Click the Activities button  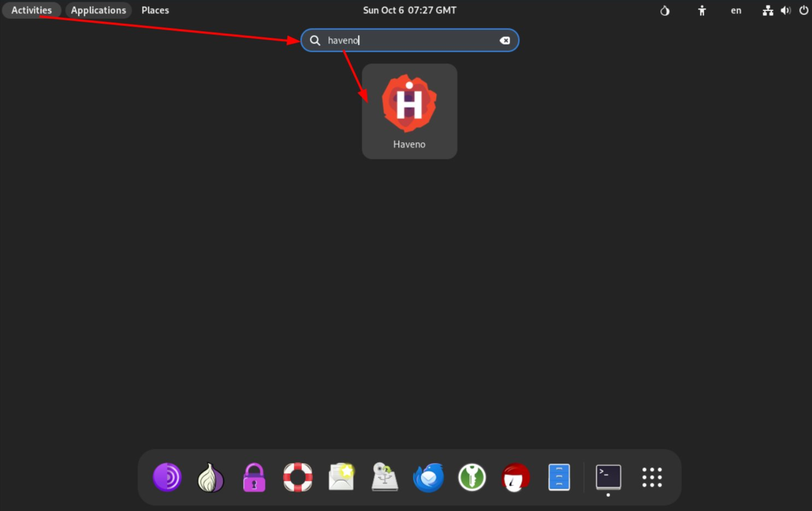(32, 10)
